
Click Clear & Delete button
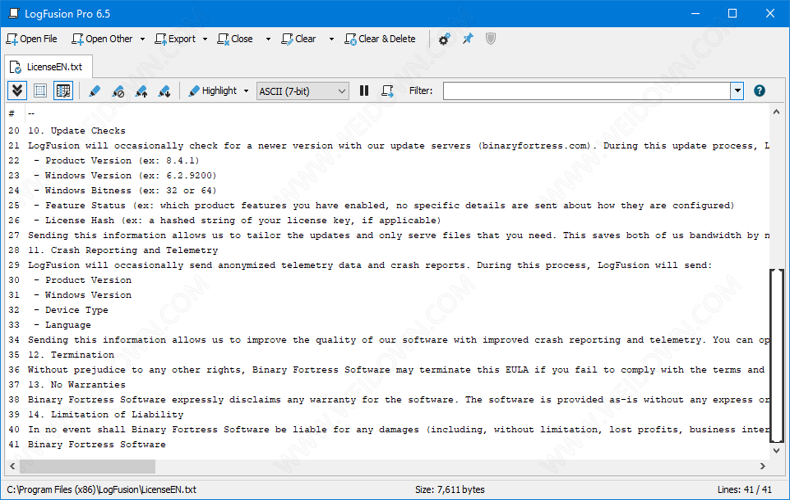380,39
